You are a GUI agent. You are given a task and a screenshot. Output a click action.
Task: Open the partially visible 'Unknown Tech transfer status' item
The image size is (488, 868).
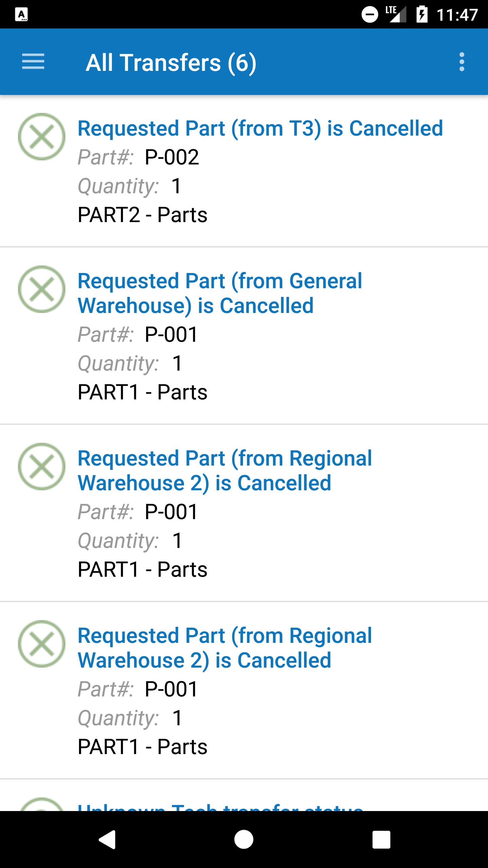tap(220, 806)
